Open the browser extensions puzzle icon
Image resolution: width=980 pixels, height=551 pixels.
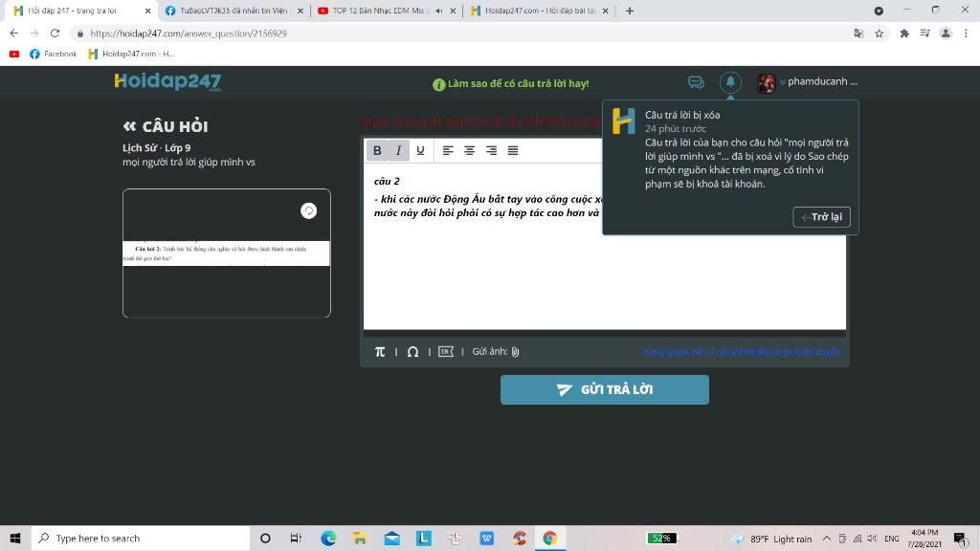pyautogui.click(x=903, y=33)
